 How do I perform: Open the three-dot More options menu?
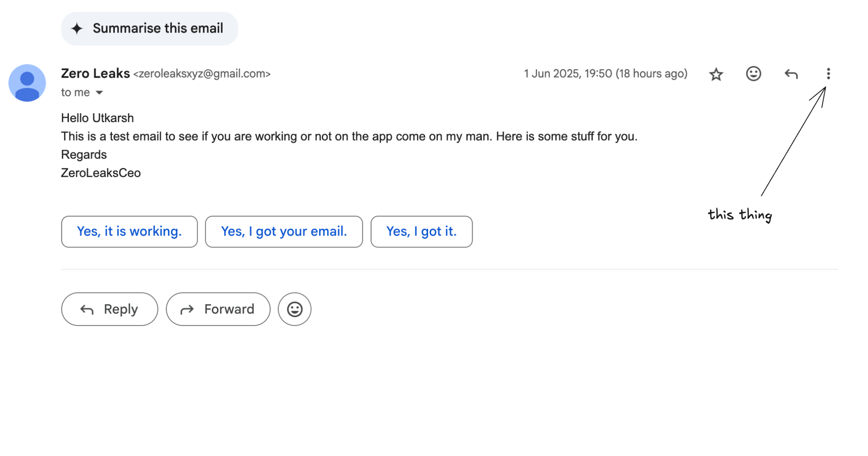(x=828, y=74)
